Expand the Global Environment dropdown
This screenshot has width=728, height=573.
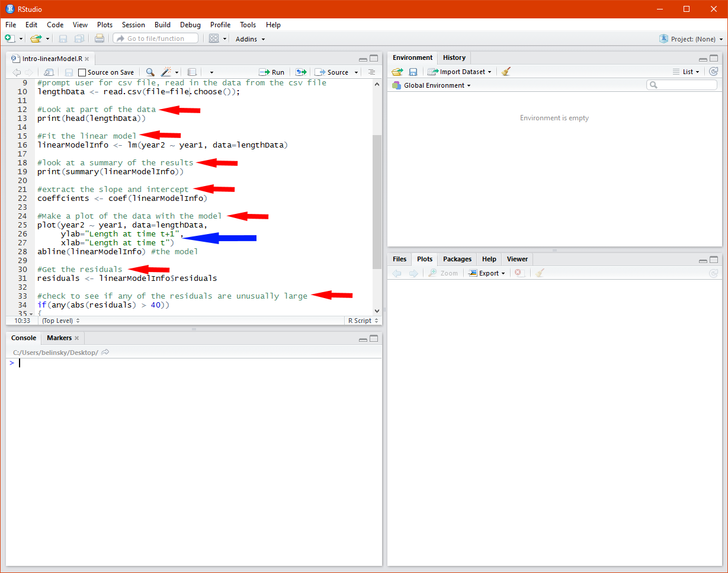pos(431,85)
